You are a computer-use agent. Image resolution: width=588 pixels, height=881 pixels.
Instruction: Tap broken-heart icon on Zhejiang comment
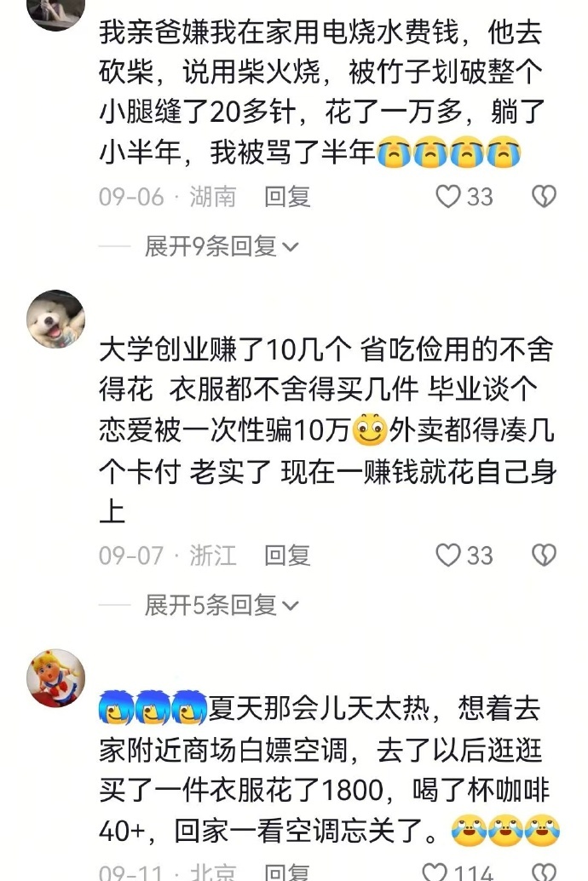point(544,556)
